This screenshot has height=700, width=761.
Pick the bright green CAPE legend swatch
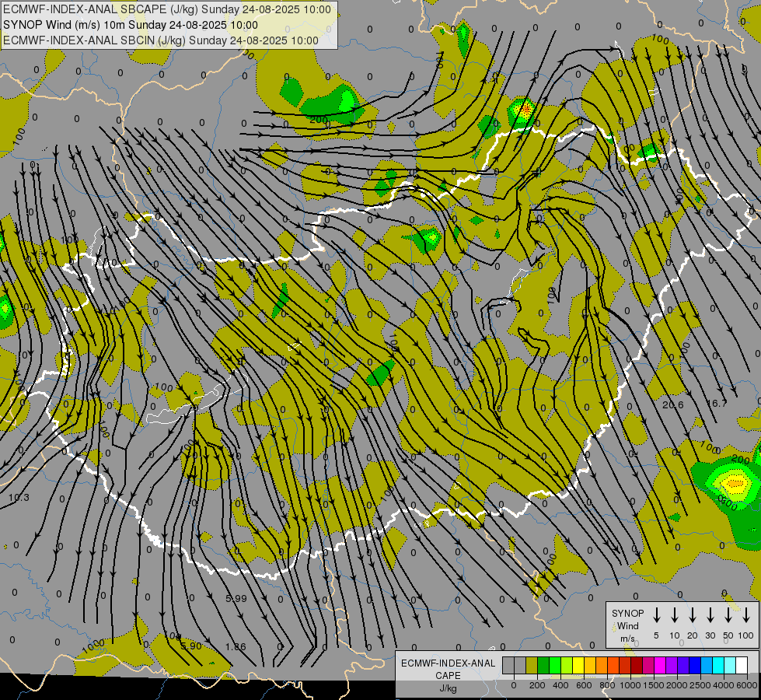click(x=555, y=665)
